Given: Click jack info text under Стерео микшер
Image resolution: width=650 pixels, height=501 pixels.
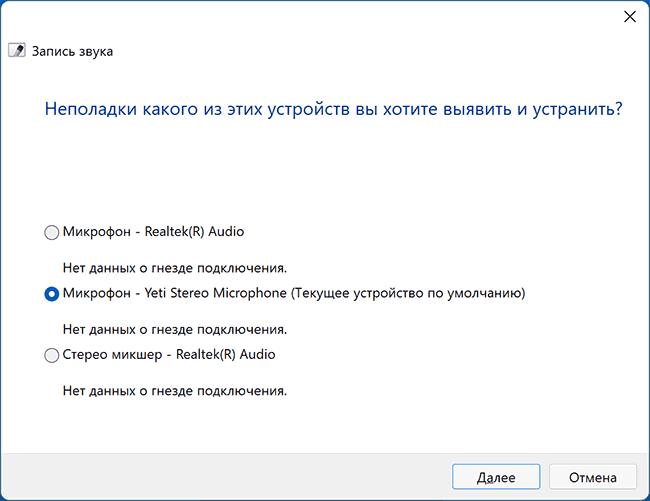Looking at the screenshot, I should [175, 390].
